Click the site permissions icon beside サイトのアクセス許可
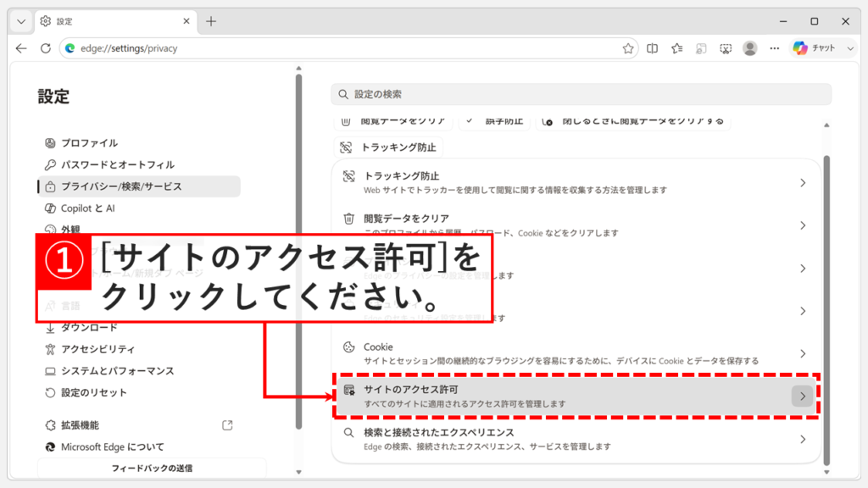This screenshot has width=868, height=488. (x=348, y=390)
